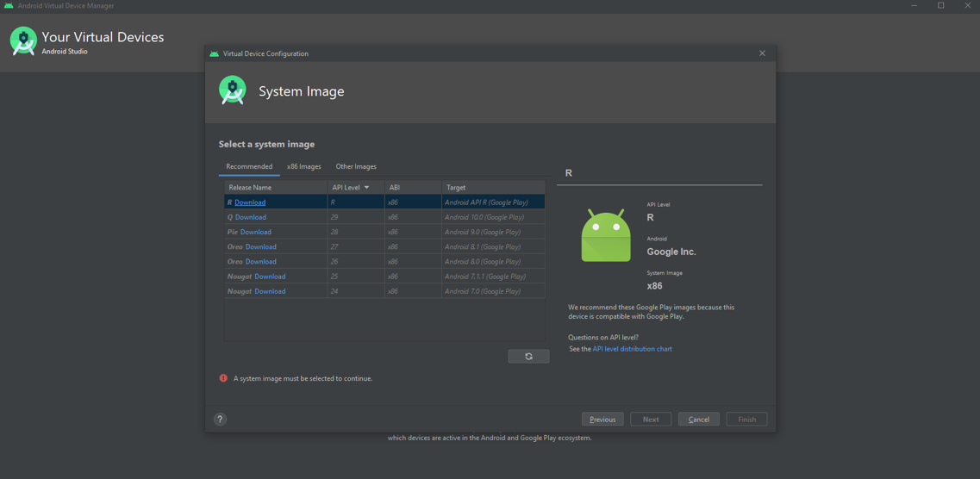Click the refresh system images icon button
Image resolution: width=980 pixels, height=479 pixels.
[x=528, y=356]
